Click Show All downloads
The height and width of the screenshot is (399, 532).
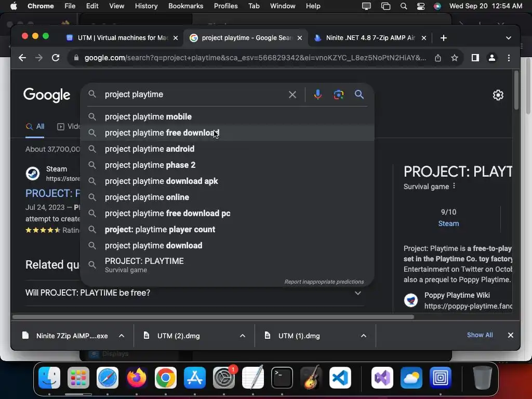click(x=480, y=335)
